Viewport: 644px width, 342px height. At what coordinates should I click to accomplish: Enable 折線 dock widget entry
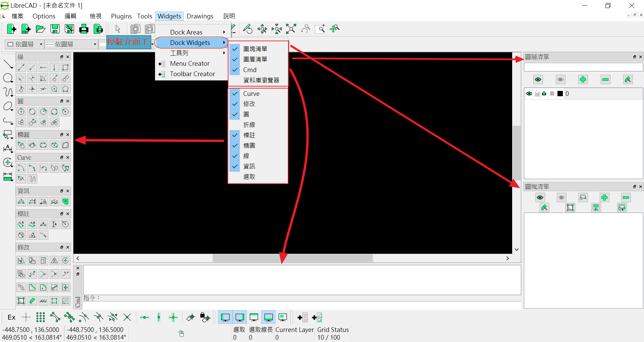pyautogui.click(x=258, y=125)
